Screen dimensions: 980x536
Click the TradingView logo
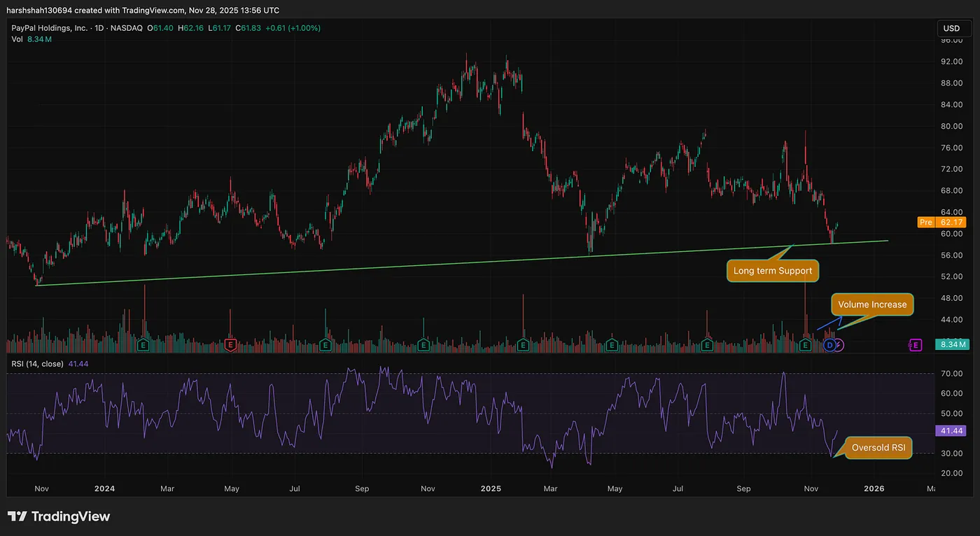click(x=59, y=516)
